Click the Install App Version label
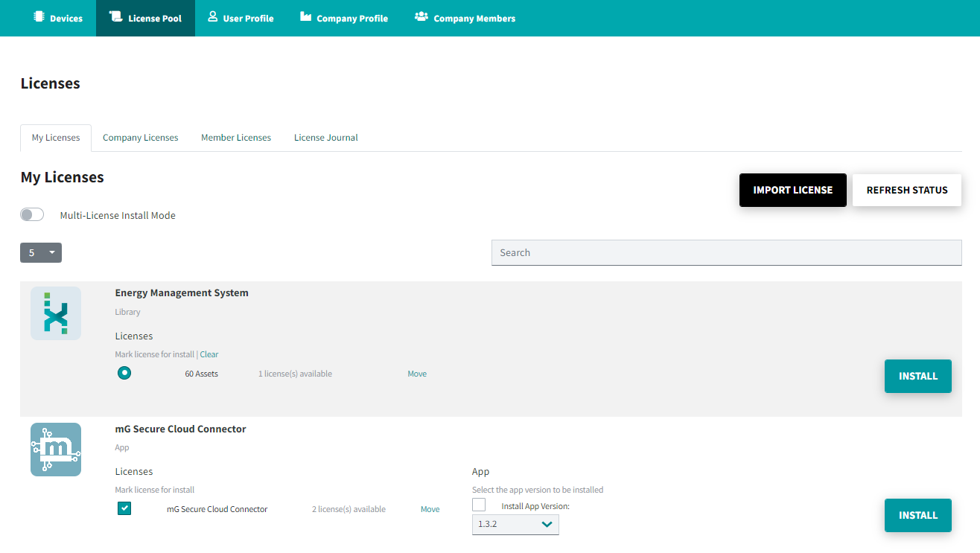Viewport: 980px width, 553px height. 535,506
